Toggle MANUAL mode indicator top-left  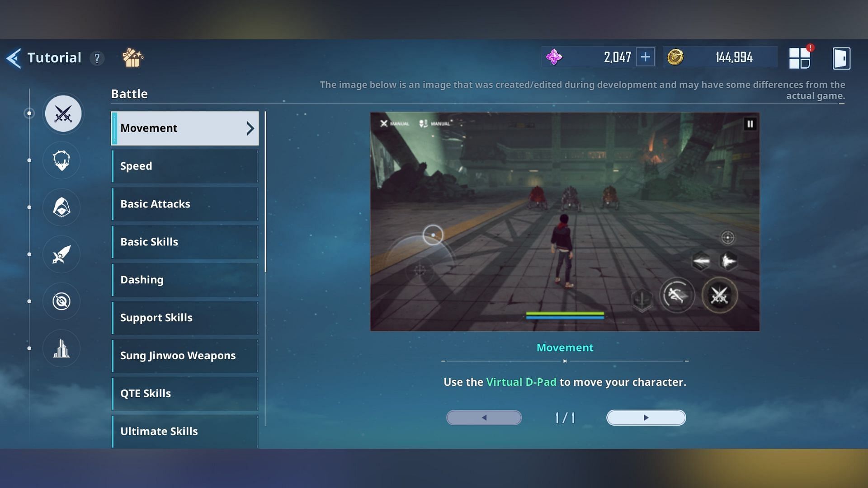coord(393,123)
